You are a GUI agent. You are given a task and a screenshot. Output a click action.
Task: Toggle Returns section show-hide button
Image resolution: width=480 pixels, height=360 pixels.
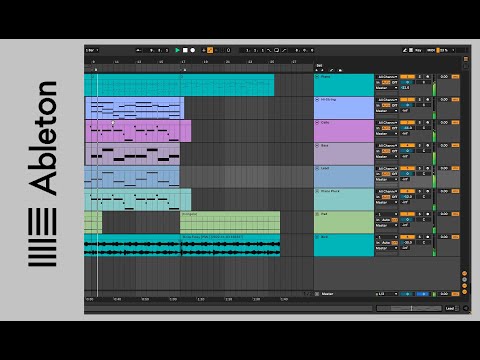pyautogui.click(x=465, y=280)
